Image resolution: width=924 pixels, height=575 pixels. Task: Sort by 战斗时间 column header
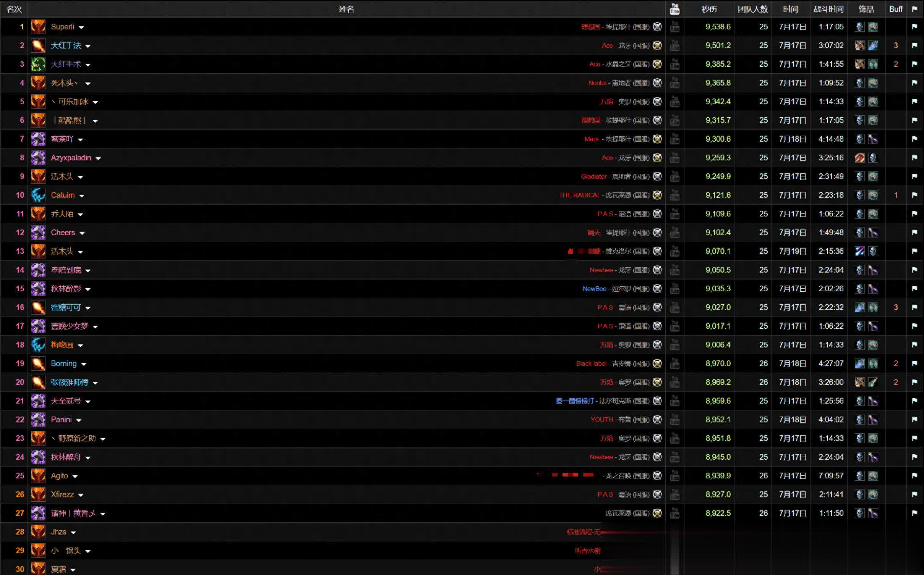coord(828,9)
